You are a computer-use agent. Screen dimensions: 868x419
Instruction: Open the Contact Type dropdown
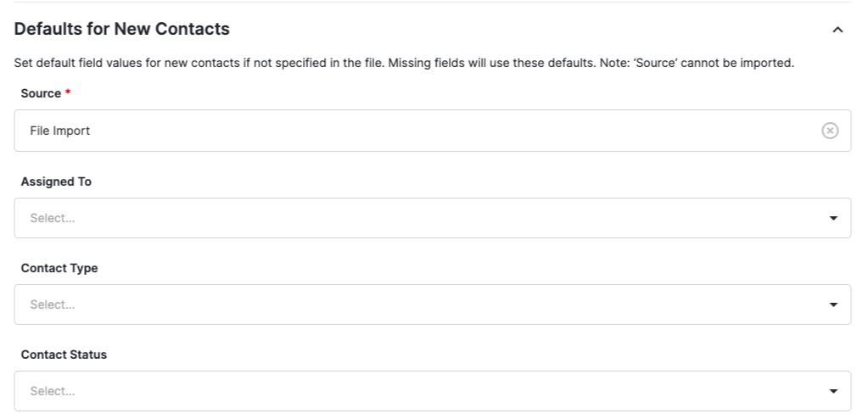tap(424, 304)
